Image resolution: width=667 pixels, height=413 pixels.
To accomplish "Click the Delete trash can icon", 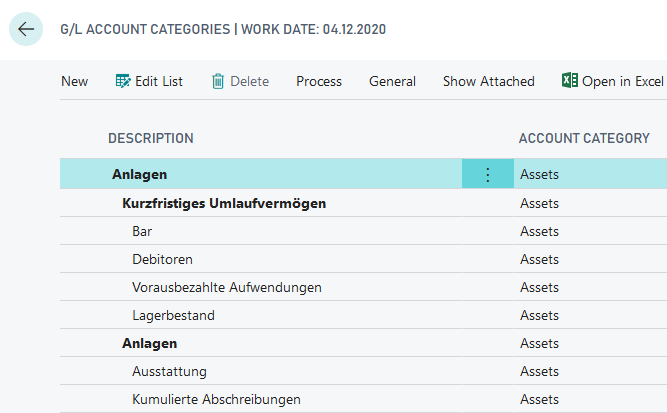I will (218, 81).
